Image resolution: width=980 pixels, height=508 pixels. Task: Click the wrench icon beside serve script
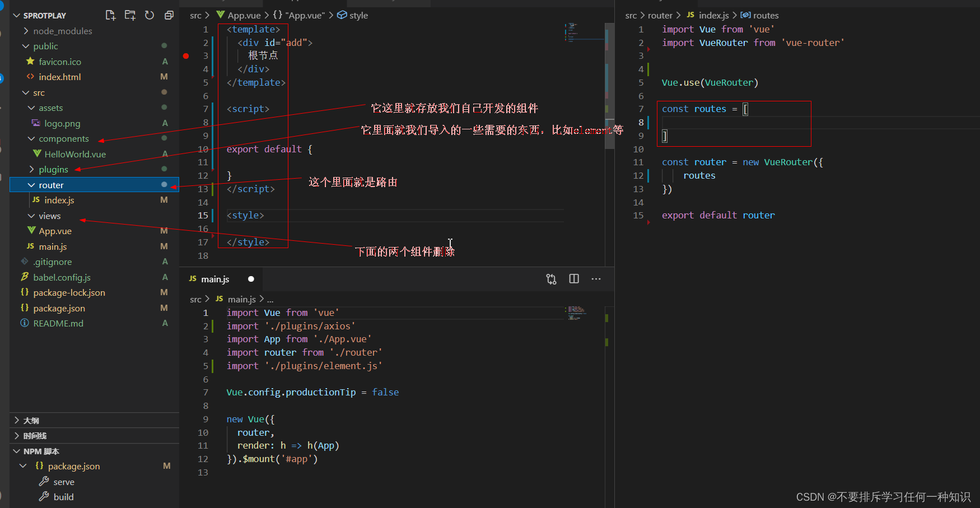tap(44, 482)
